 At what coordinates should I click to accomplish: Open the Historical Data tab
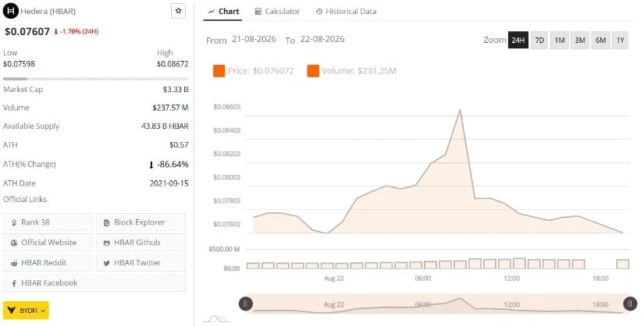(x=346, y=12)
